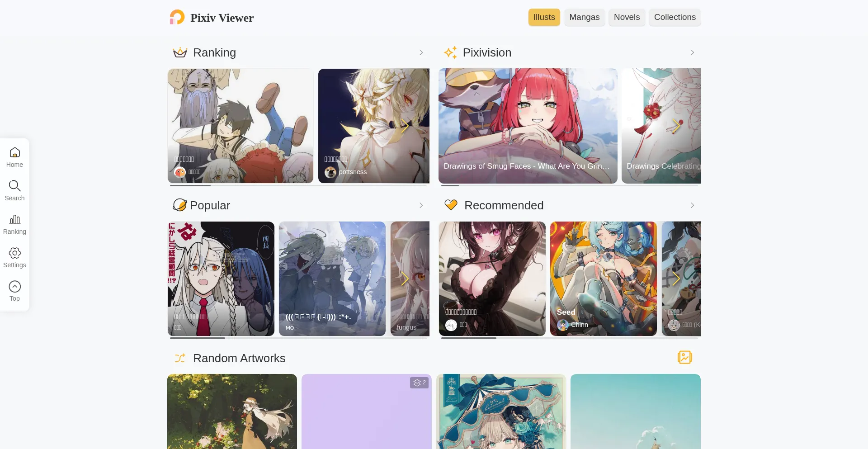Open Ranking from the sidebar bar-chart icon
The image size is (868, 449).
(14, 220)
